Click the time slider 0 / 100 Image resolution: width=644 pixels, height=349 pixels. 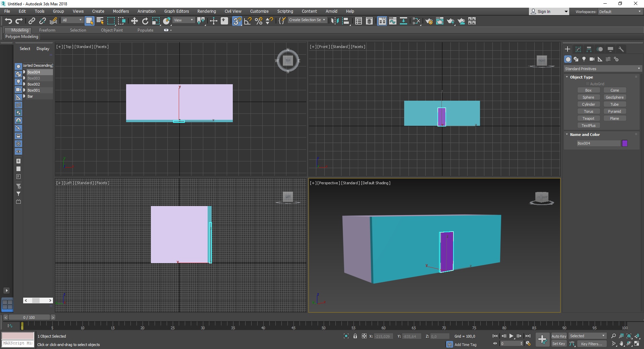29,317
